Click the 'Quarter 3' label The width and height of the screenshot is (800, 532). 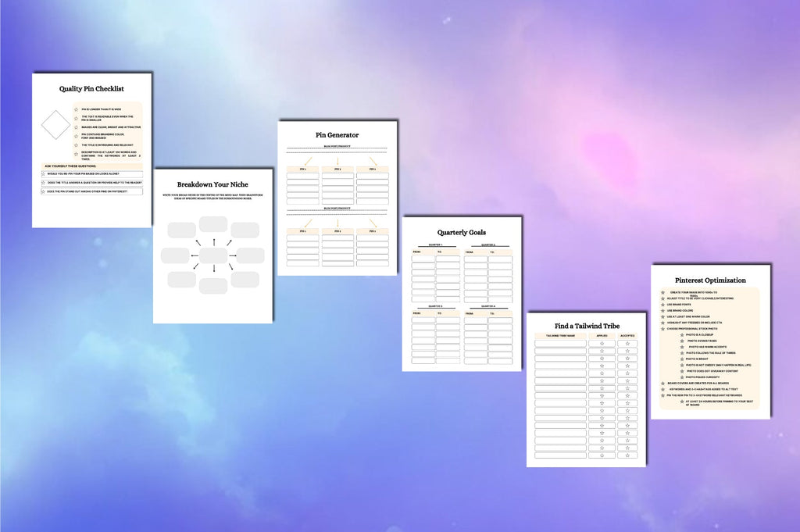coord(435,306)
